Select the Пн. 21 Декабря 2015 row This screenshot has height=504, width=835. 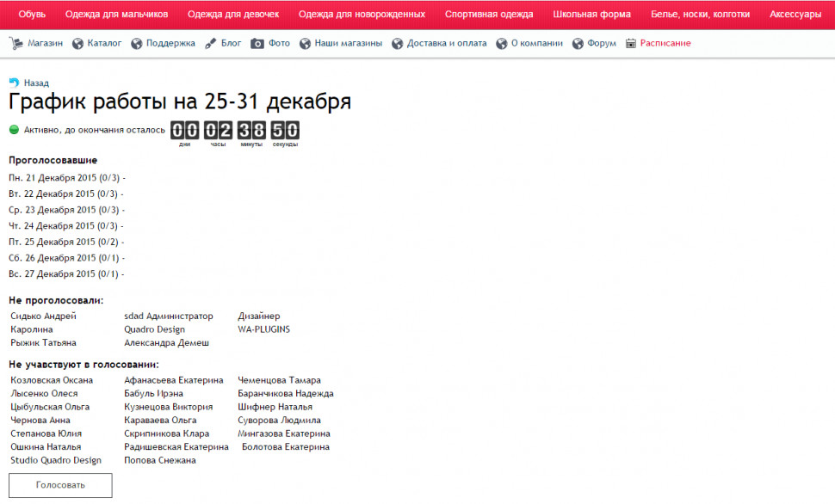[x=67, y=178]
